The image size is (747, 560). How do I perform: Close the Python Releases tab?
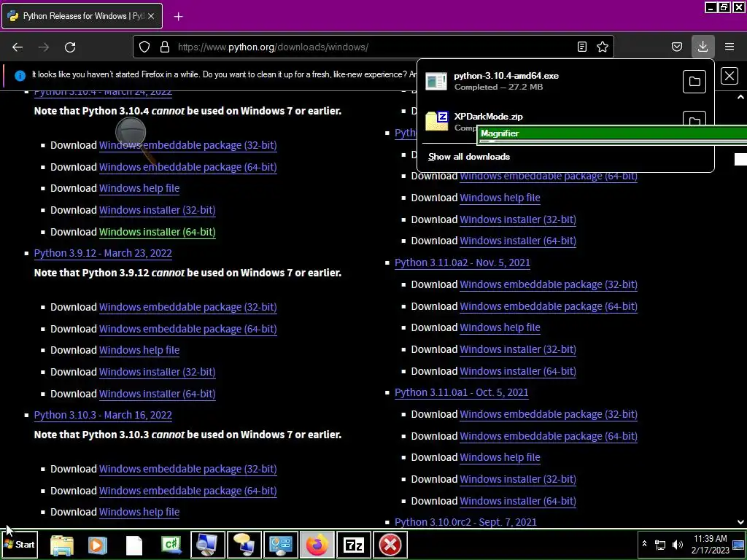click(151, 16)
